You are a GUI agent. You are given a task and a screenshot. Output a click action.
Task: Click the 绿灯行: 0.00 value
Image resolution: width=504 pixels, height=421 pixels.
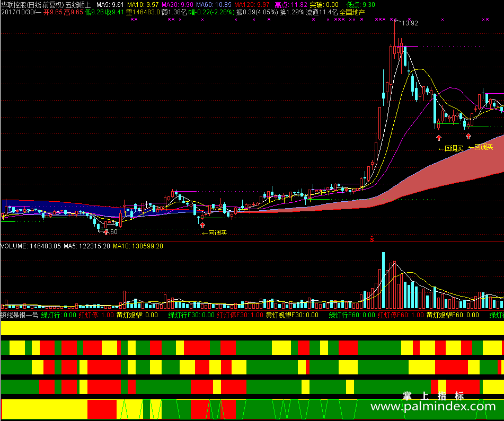pyautogui.click(x=58, y=315)
